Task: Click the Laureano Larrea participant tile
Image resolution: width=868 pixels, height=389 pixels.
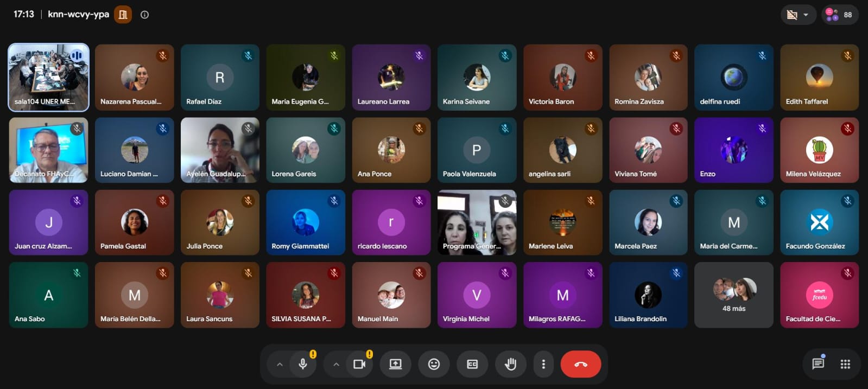Action: point(391,77)
